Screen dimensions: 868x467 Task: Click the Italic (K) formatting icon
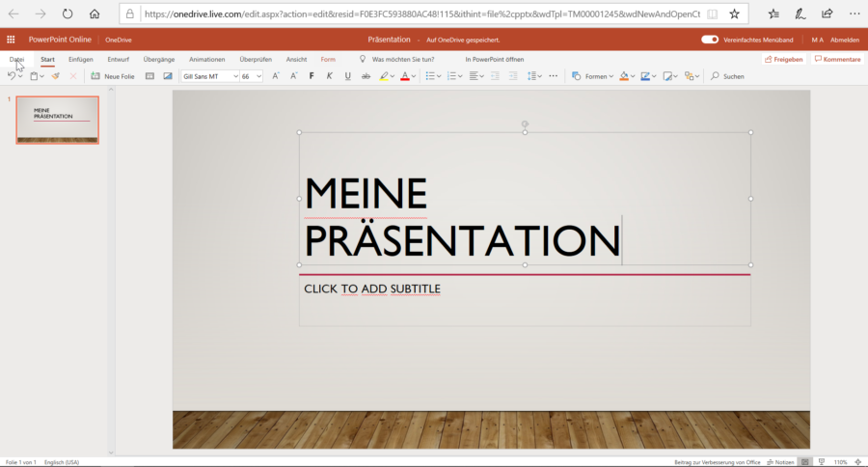pos(329,76)
